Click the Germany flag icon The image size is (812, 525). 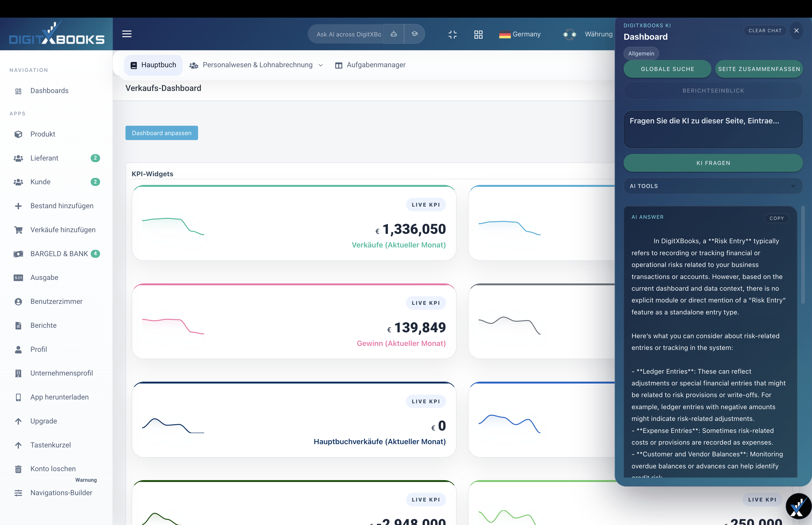(x=505, y=34)
